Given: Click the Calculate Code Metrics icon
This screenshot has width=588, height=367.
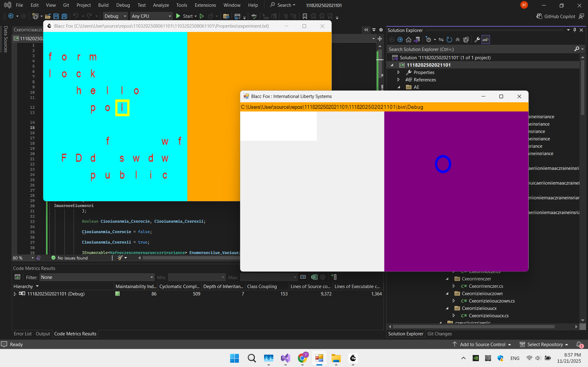Looking at the screenshot, I should (17, 277).
